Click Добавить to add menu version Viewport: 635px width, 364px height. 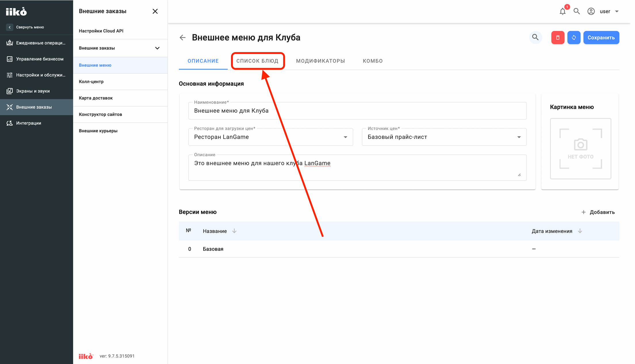[x=598, y=212]
